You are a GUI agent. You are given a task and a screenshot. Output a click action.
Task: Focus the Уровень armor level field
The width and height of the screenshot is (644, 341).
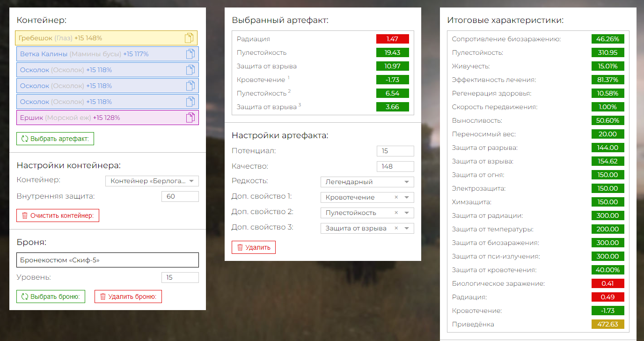click(x=180, y=277)
